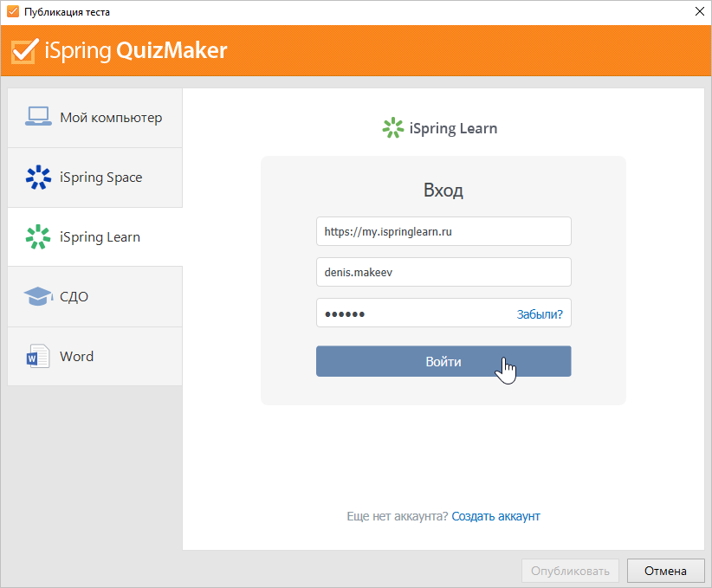
Task: Close the Публикация теста window
Action: pos(700,12)
